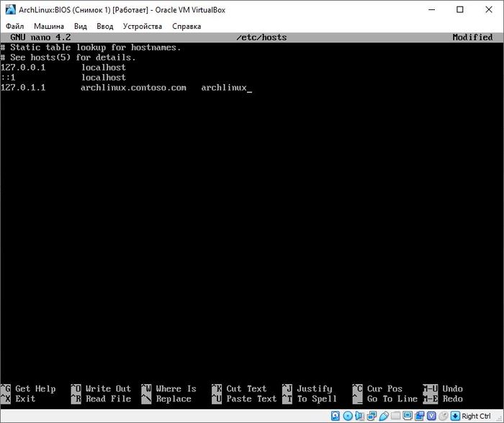The width and height of the screenshot is (504, 423).
Task: Open the Устройства menu
Action: pos(143,27)
